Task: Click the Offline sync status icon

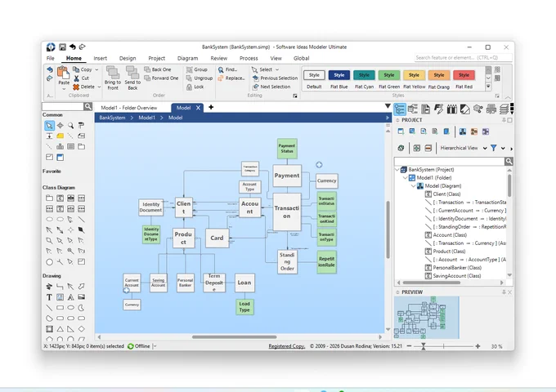Action: coord(131,346)
